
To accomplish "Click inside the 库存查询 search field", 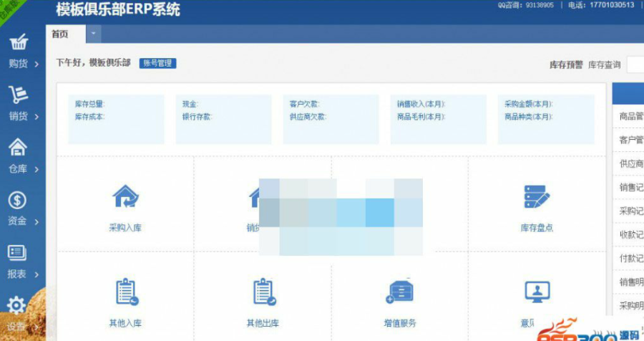I will [635, 65].
